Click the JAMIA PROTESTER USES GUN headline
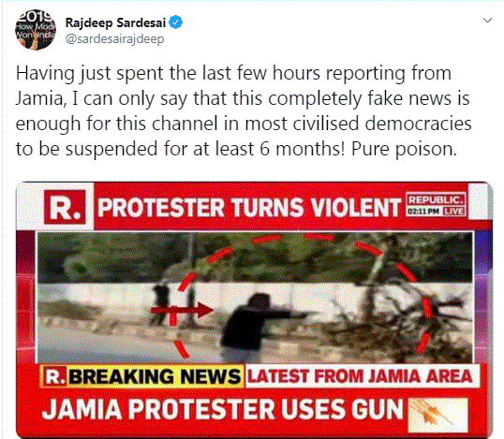The image size is (504, 439). point(222,409)
